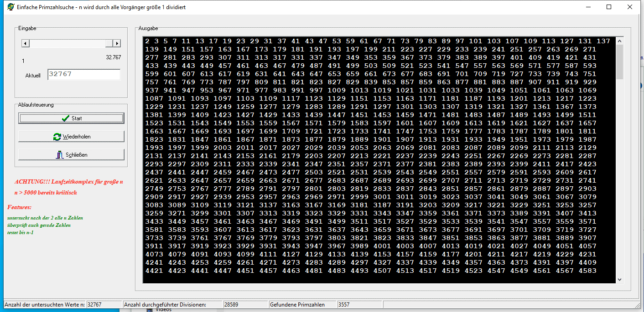644x312 pixels.
Task: Click the status bar value 28589
Action: [x=245, y=304]
